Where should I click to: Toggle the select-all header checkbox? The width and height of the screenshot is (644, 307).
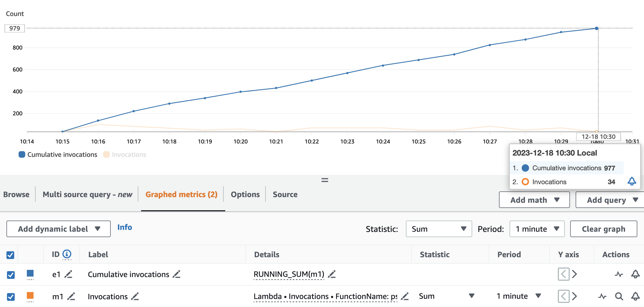(x=10, y=255)
